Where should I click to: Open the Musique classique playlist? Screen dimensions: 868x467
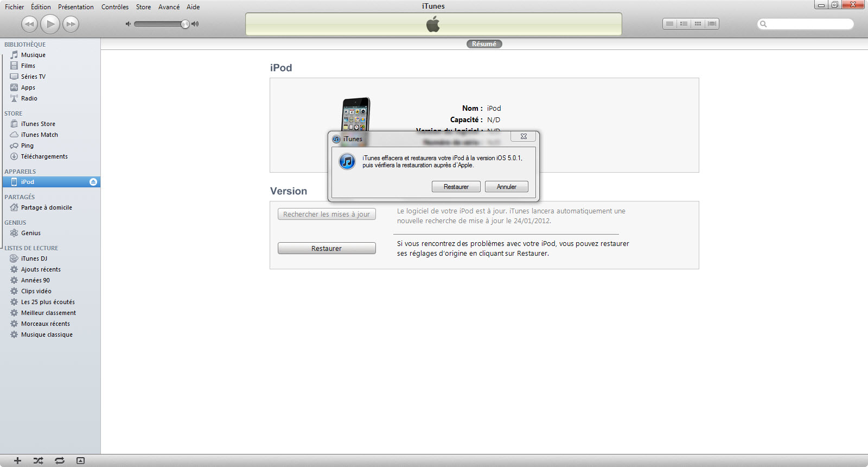[47, 335]
